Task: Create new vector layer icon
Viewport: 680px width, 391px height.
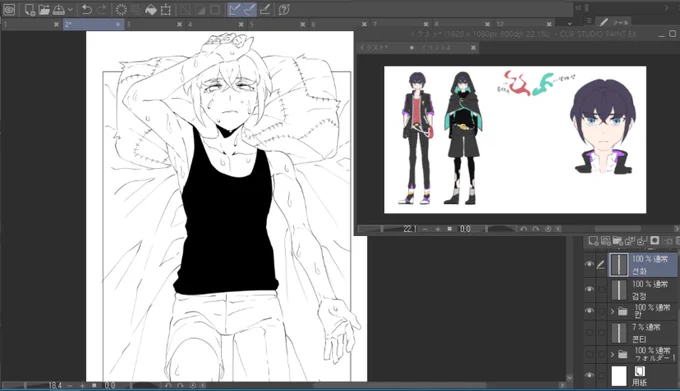Action: click(606, 241)
